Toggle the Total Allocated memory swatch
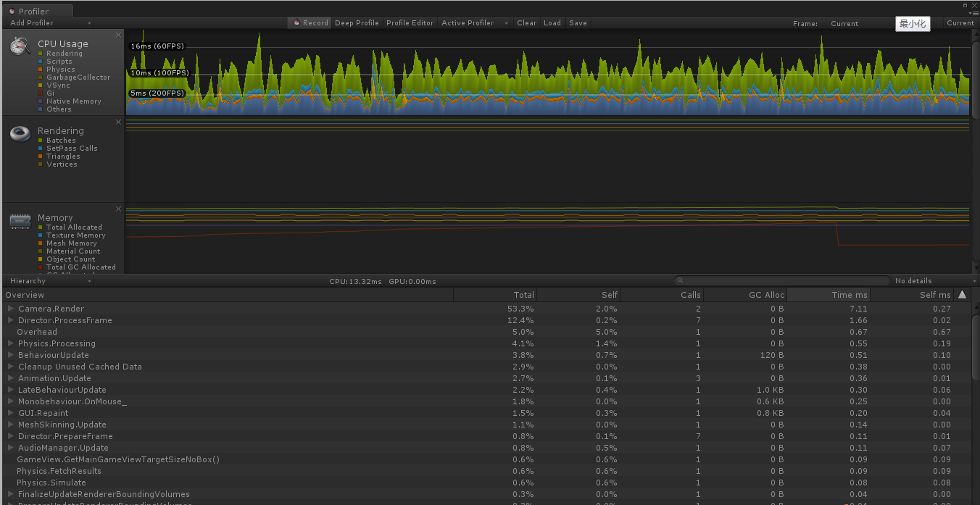980x505 pixels. pyautogui.click(x=41, y=228)
